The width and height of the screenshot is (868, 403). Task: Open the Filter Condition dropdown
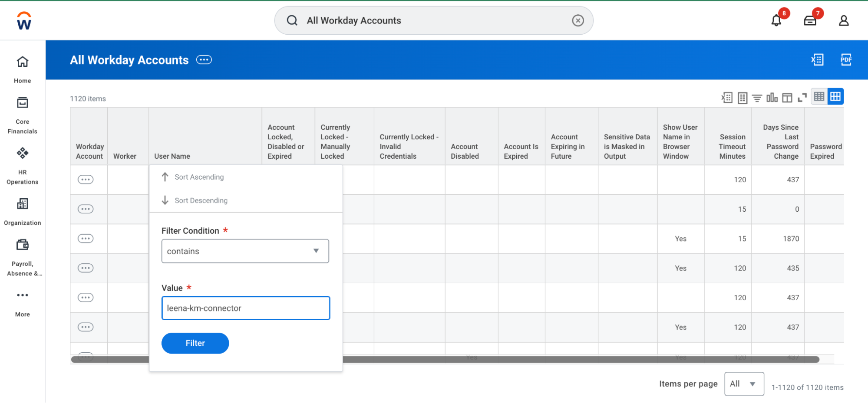[x=245, y=251]
